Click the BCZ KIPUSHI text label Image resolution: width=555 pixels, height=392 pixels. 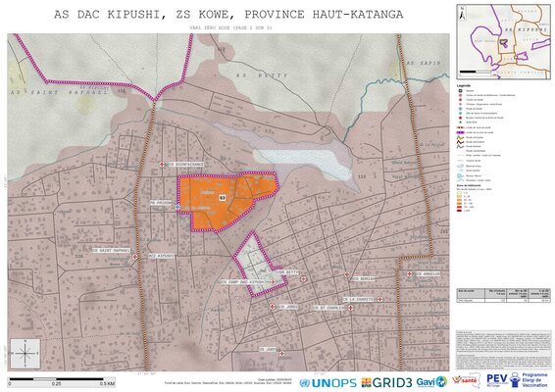[x=162, y=256]
